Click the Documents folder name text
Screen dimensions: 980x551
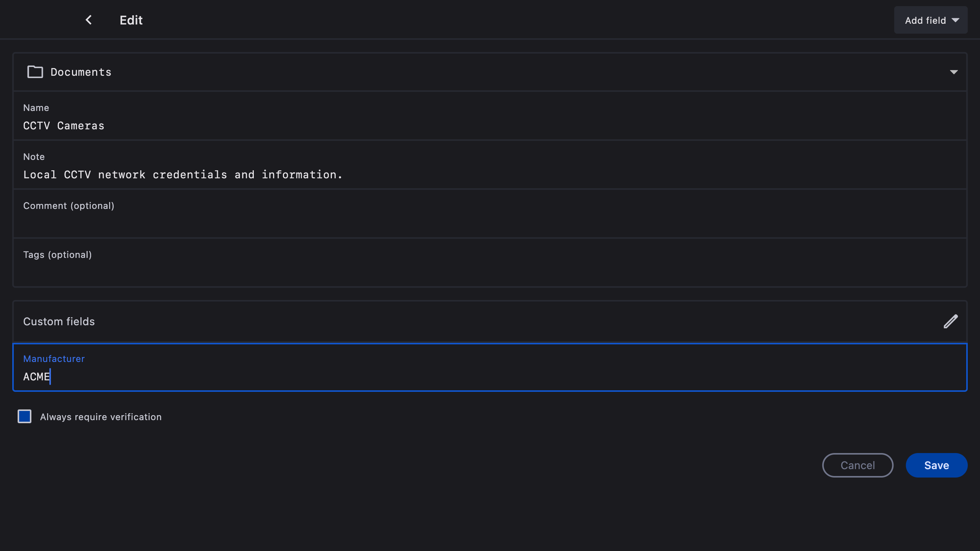[81, 72]
